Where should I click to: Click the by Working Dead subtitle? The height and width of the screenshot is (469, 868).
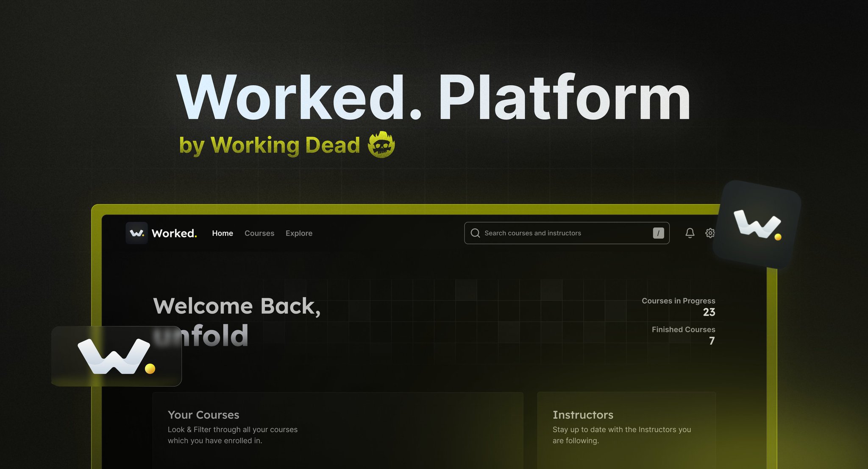point(270,145)
